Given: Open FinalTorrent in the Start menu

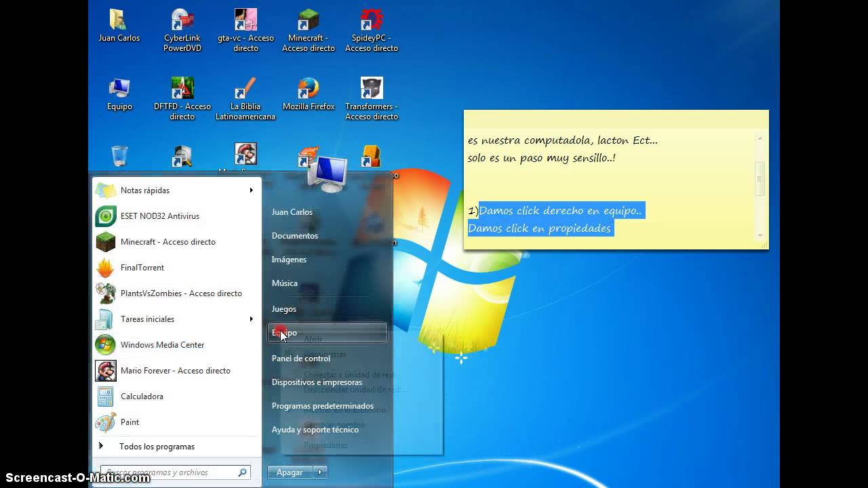Looking at the screenshot, I should tap(178, 268).
